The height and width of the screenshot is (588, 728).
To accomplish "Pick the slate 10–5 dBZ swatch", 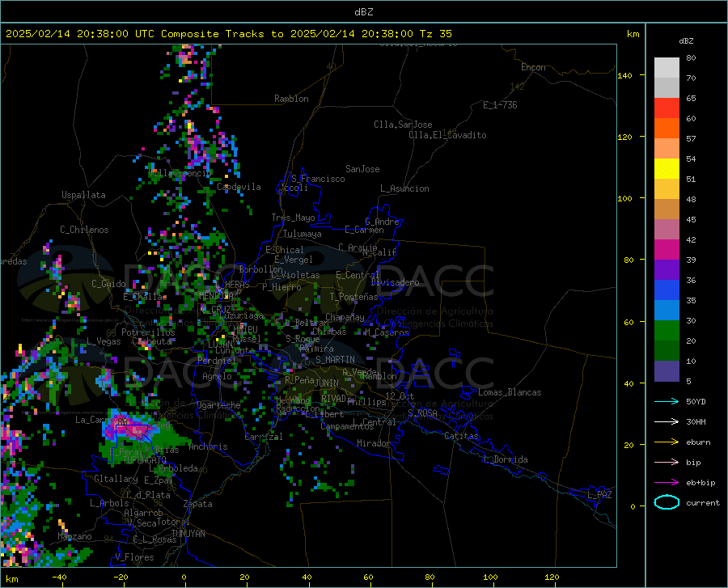I will [x=667, y=371].
